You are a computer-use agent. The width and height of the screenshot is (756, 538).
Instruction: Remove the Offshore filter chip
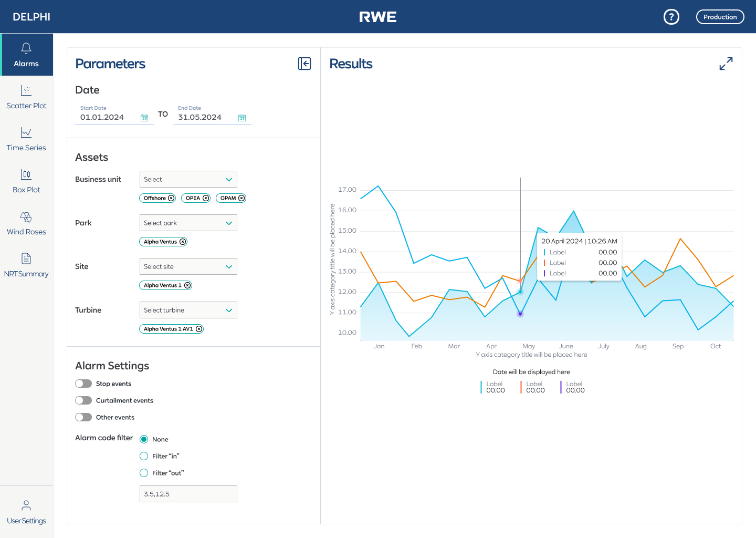[x=172, y=198]
